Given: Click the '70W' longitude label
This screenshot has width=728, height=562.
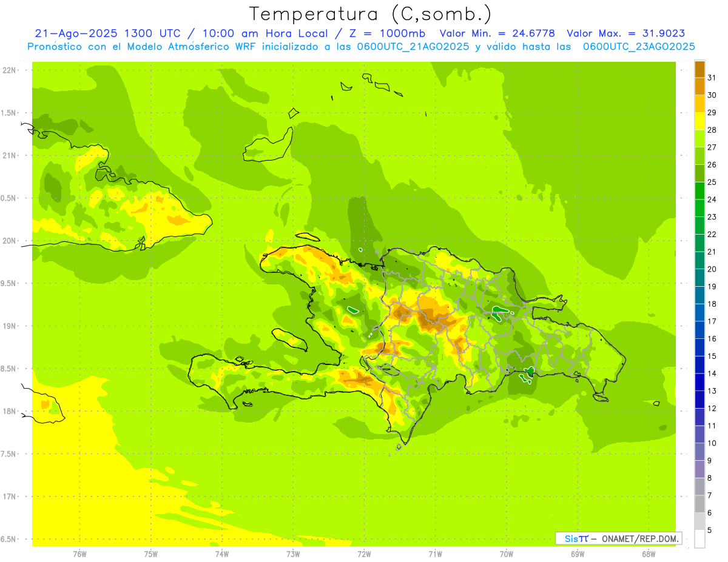Looking at the screenshot, I should (507, 554).
